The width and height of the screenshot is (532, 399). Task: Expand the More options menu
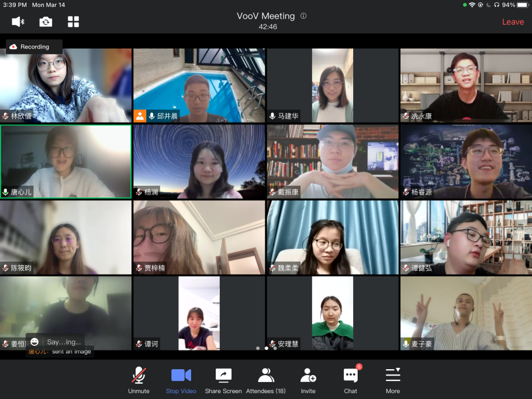(393, 380)
